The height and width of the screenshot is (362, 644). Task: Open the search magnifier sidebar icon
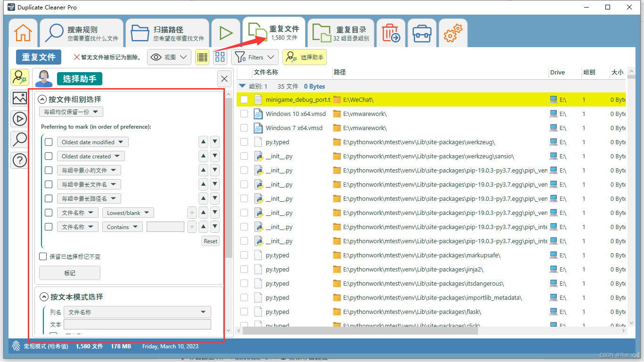(20, 139)
